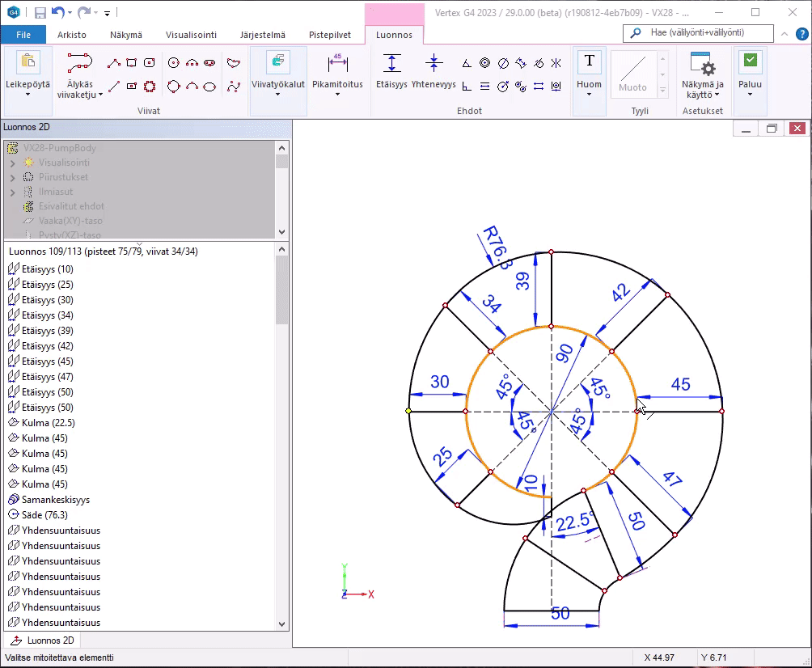Open the File menu
812x668 pixels.
click(23, 35)
